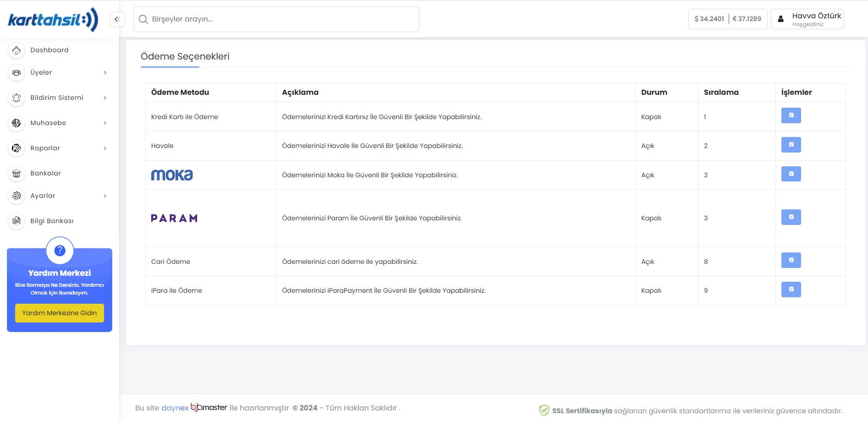
Task: Click the dollar exchange rate 34.2401
Action: 709,19
